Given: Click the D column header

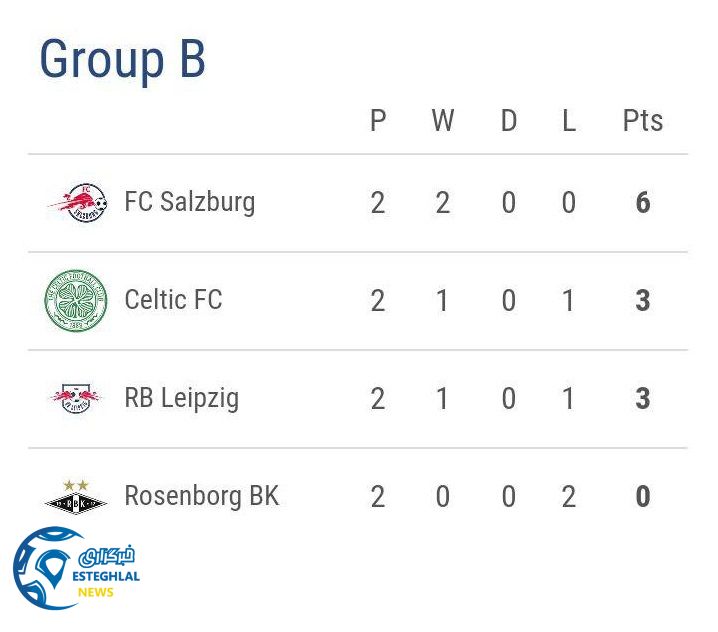Looking at the screenshot, I should click(509, 121).
